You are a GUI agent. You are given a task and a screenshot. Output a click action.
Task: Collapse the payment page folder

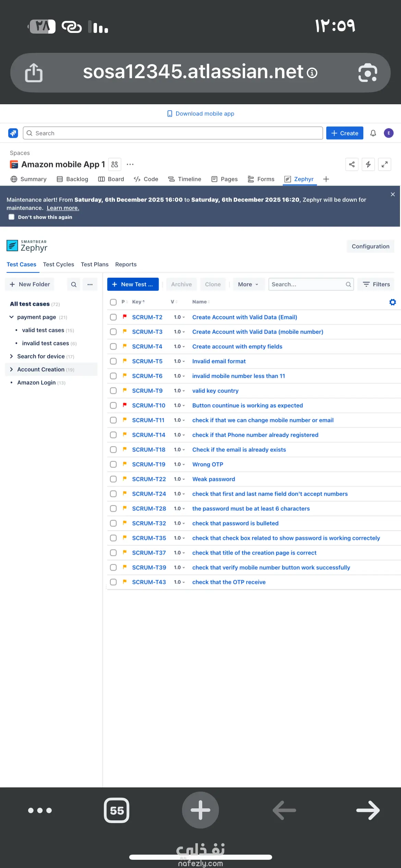[x=11, y=317]
